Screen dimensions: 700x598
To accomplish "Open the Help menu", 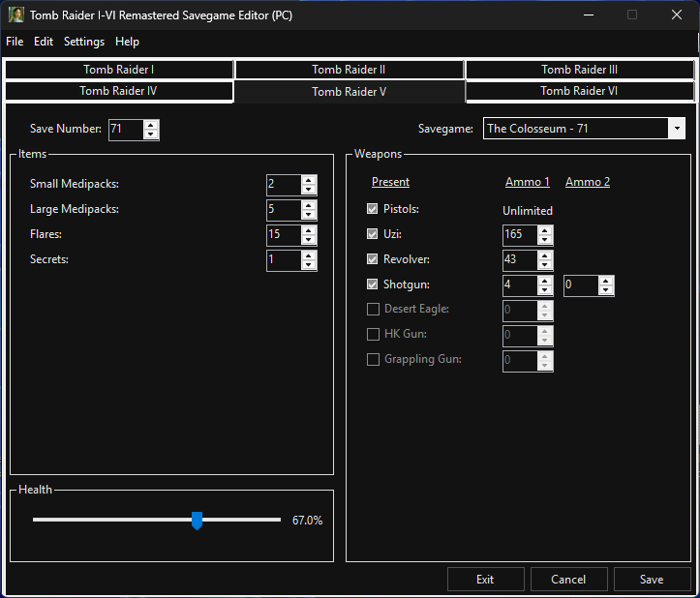I will tap(127, 42).
